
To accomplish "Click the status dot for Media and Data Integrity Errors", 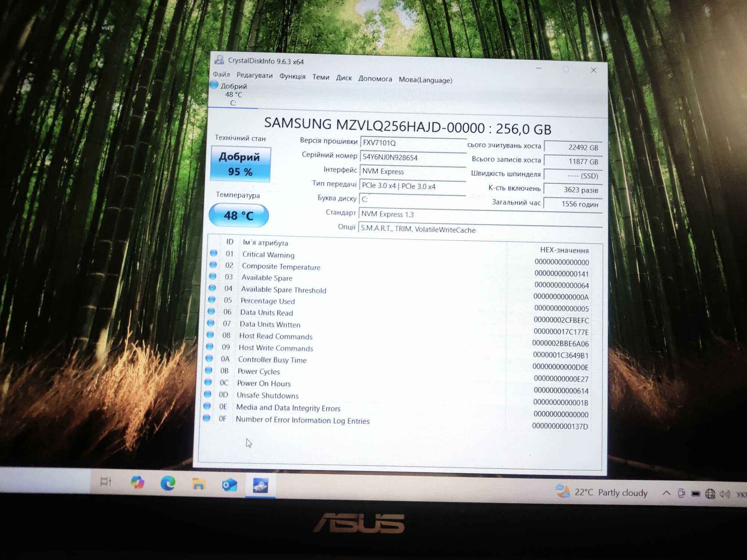I will 207,406.
